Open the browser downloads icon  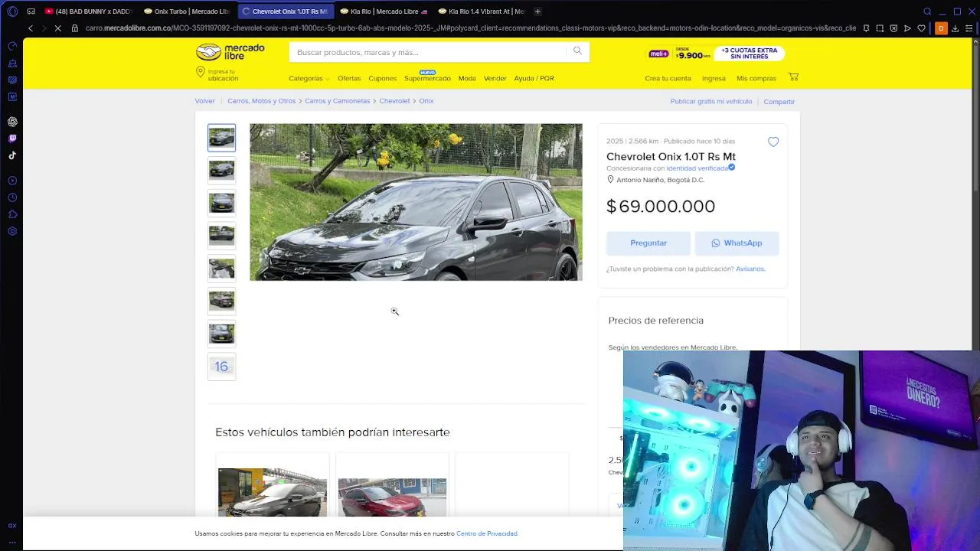pos(955,28)
